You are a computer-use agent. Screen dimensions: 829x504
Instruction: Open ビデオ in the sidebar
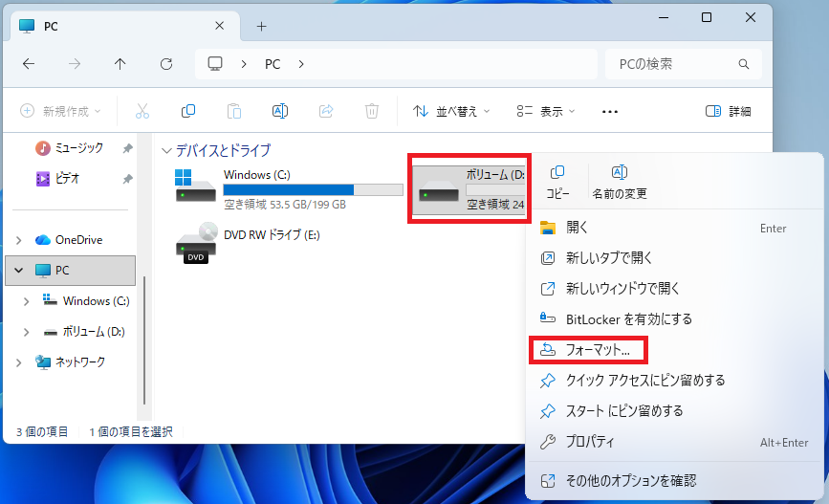click(x=57, y=179)
